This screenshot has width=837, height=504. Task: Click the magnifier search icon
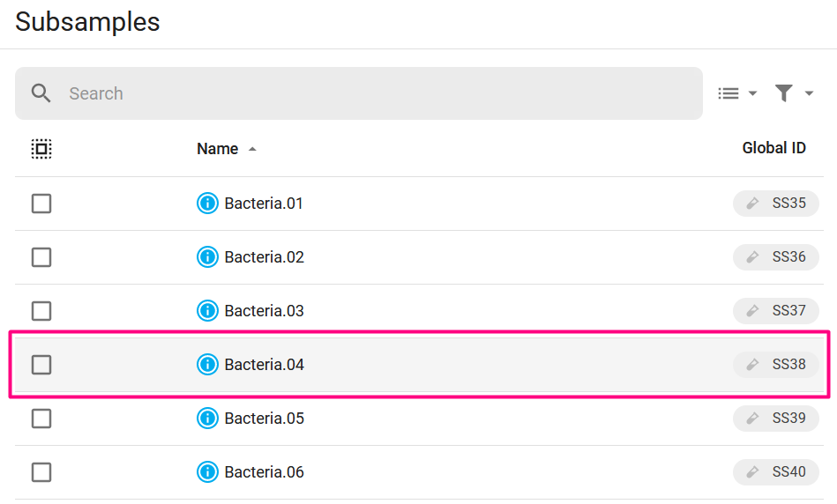tap(41, 93)
